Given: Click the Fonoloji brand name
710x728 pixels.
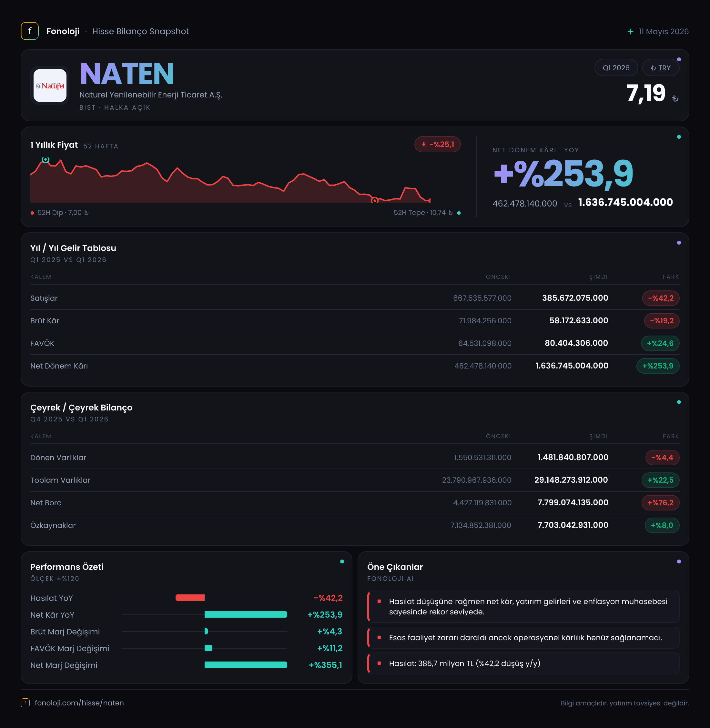Looking at the screenshot, I should (63, 31).
